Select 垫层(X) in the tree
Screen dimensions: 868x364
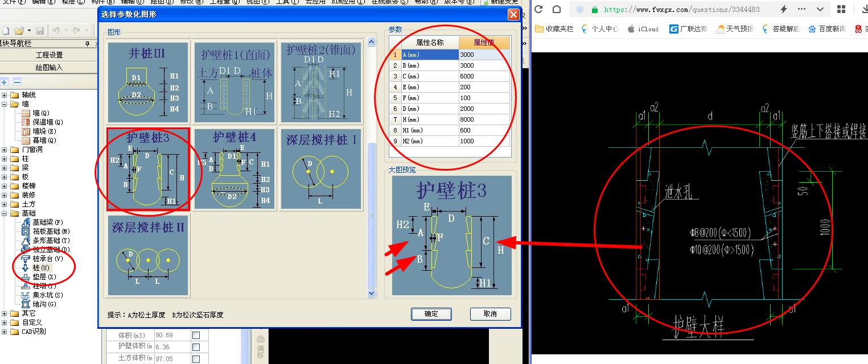pos(44,277)
